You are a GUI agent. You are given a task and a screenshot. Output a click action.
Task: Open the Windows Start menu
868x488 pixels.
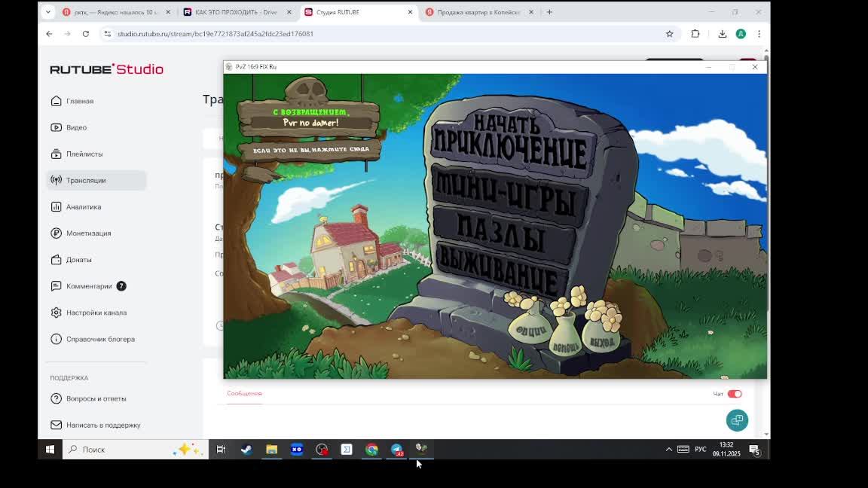pos(50,450)
